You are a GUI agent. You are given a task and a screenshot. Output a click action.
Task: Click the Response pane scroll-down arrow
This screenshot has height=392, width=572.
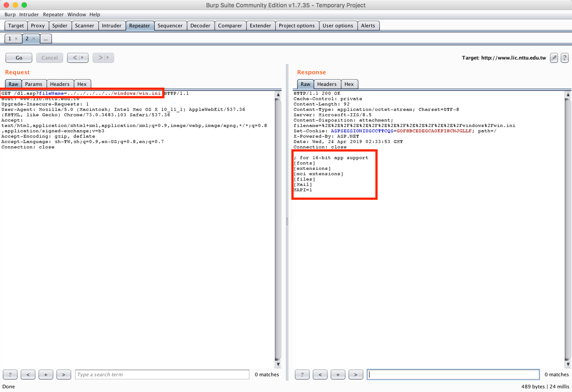tap(568, 364)
